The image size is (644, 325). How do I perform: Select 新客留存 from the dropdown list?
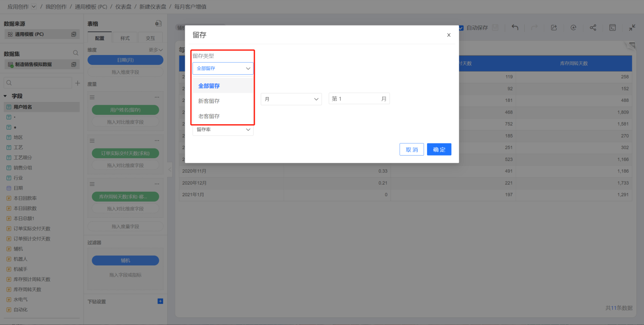point(223,101)
